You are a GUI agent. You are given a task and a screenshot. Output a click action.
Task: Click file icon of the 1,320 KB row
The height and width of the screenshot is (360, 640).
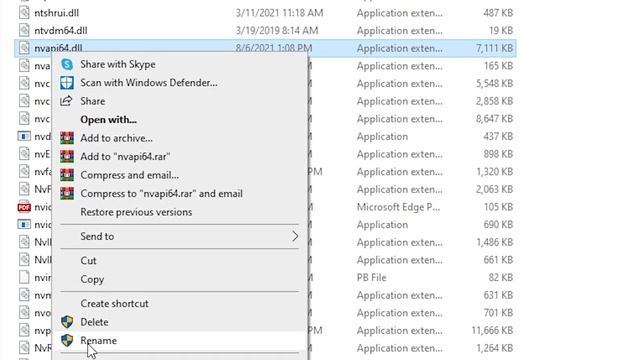pos(24,171)
